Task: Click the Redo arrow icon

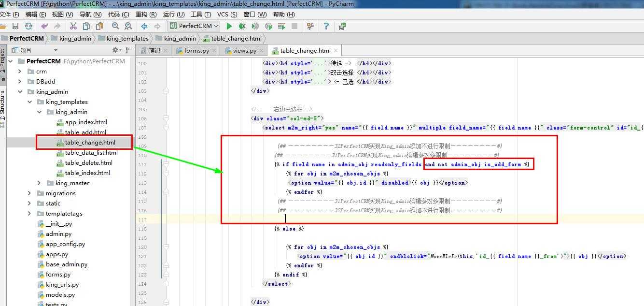Action: 57,26
